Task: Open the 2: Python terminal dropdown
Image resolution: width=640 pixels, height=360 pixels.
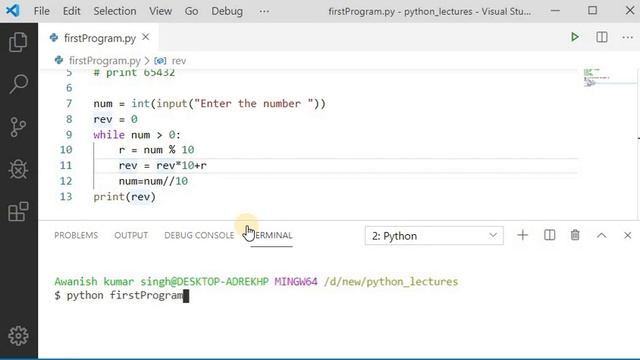Action: 434,236
